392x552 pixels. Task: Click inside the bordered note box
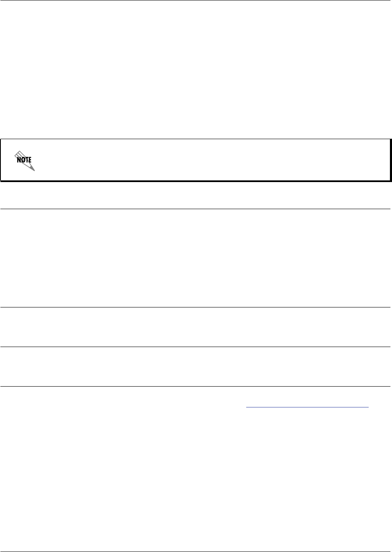(x=208, y=160)
